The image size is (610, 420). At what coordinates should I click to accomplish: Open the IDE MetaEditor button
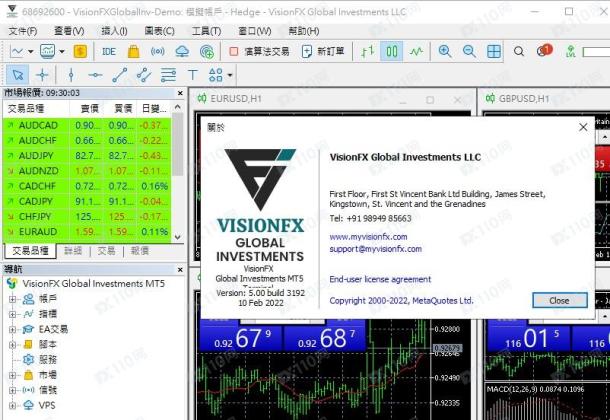point(109,51)
